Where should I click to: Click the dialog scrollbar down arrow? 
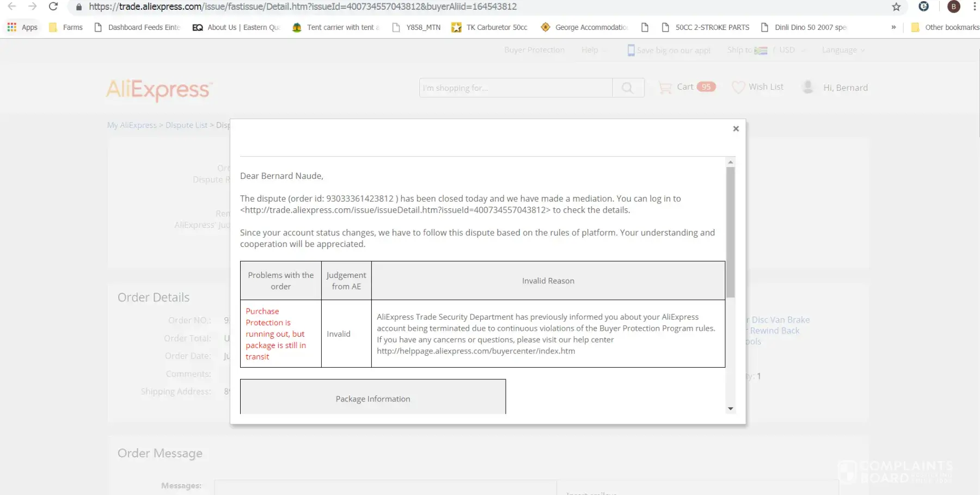click(731, 409)
